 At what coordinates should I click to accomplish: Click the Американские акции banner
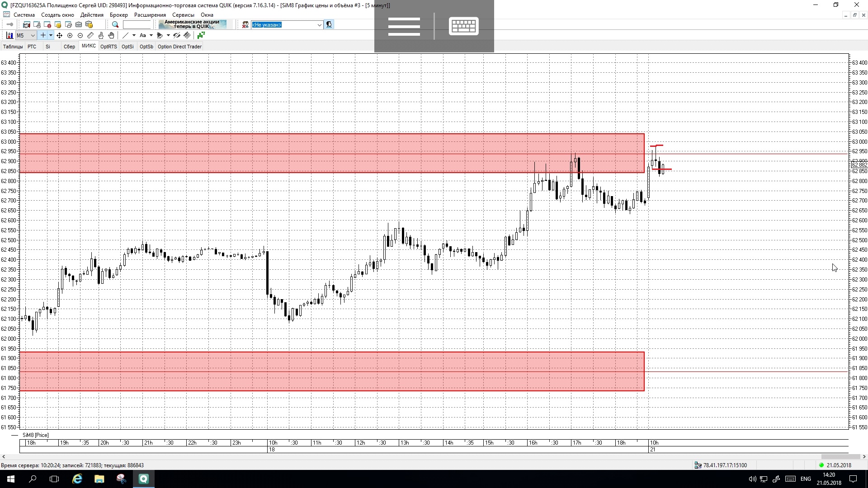coord(192,24)
